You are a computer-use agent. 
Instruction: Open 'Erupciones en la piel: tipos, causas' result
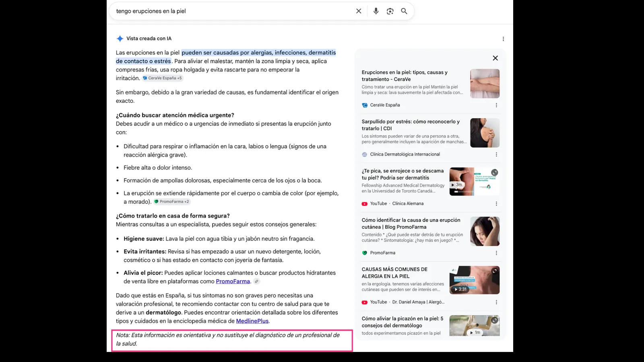(405, 76)
